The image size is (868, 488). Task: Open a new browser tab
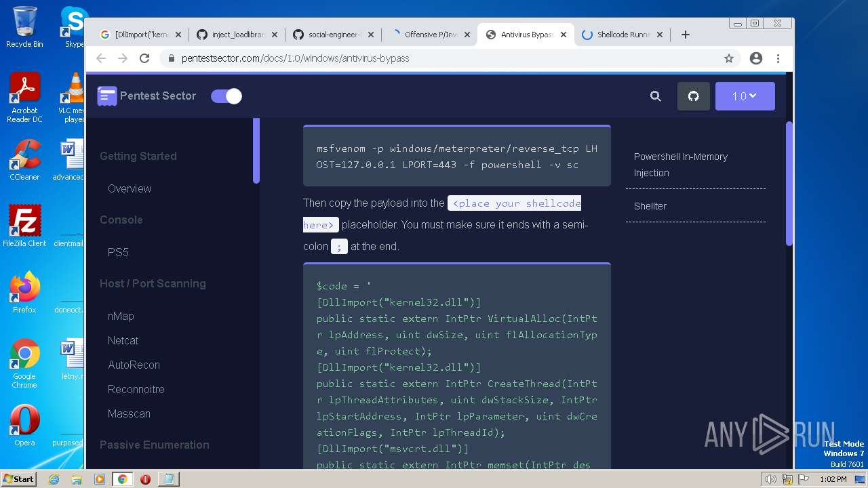point(686,35)
